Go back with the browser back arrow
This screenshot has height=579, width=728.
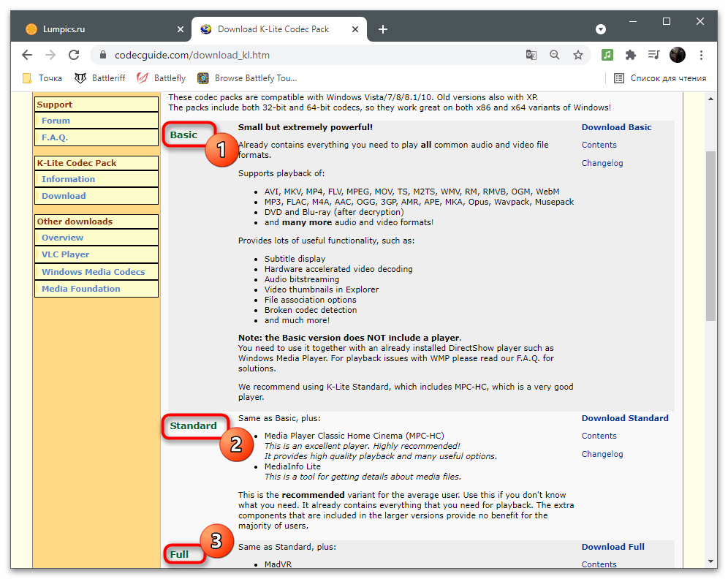coord(27,56)
